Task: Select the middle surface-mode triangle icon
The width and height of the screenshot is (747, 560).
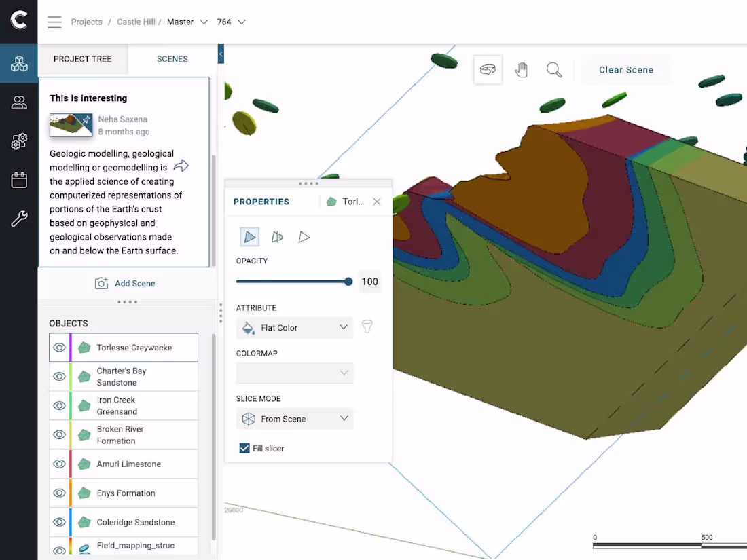Action: point(276,236)
